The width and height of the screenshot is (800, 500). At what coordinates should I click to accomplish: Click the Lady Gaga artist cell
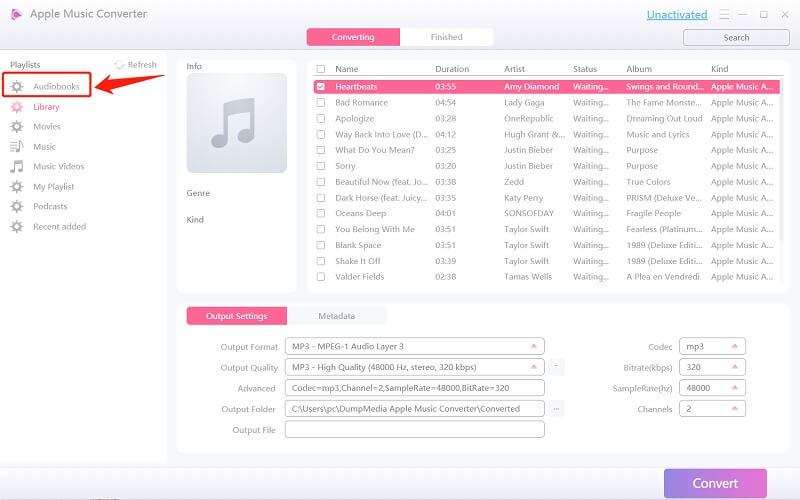524,103
